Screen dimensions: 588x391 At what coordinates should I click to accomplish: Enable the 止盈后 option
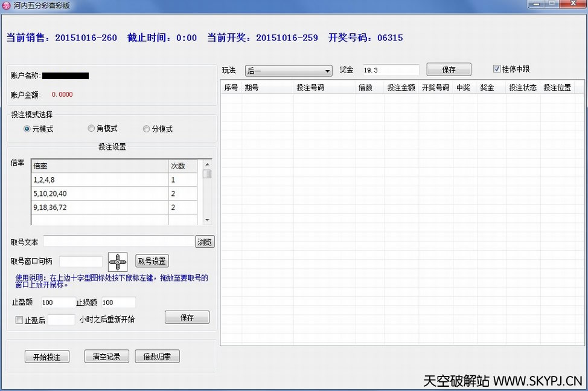(19, 320)
